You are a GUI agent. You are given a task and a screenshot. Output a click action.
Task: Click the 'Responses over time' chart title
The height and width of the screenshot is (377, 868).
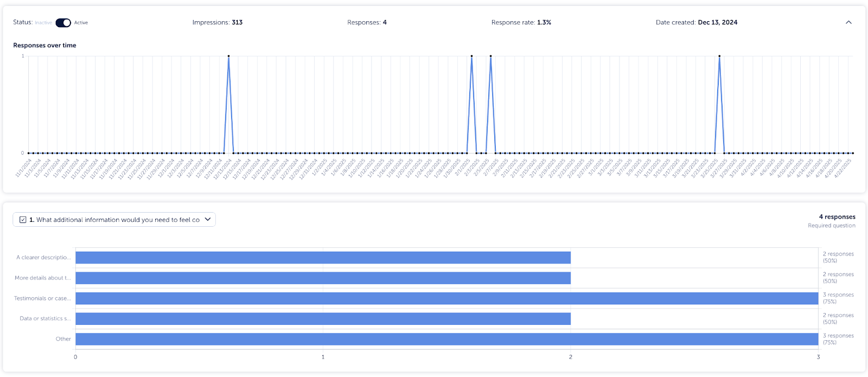[x=44, y=46]
